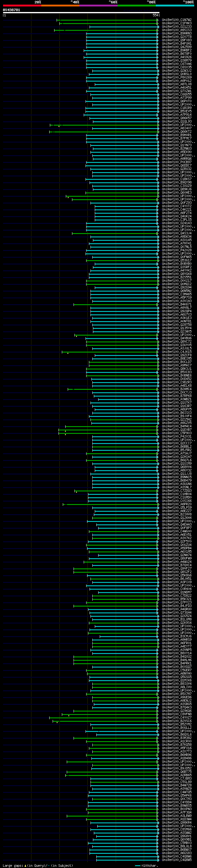197x868 pixels.
Task: Select the UniRef100_A8I407 label
Action: pyautogui.click(x=176, y=128)
